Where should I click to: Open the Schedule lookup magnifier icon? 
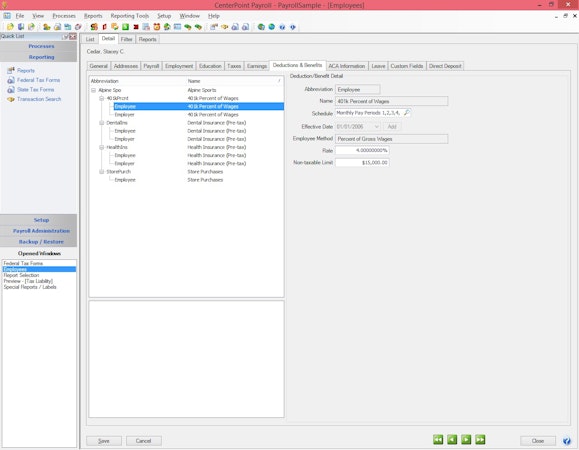coord(407,113)
